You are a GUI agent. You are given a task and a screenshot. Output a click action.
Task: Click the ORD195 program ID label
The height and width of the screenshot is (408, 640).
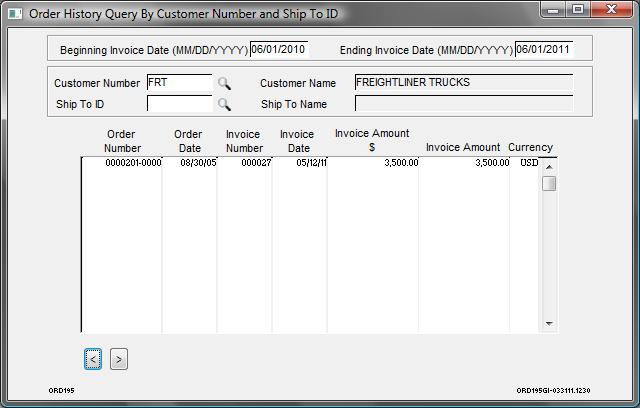pyautogui.click(x=62, y=390)
